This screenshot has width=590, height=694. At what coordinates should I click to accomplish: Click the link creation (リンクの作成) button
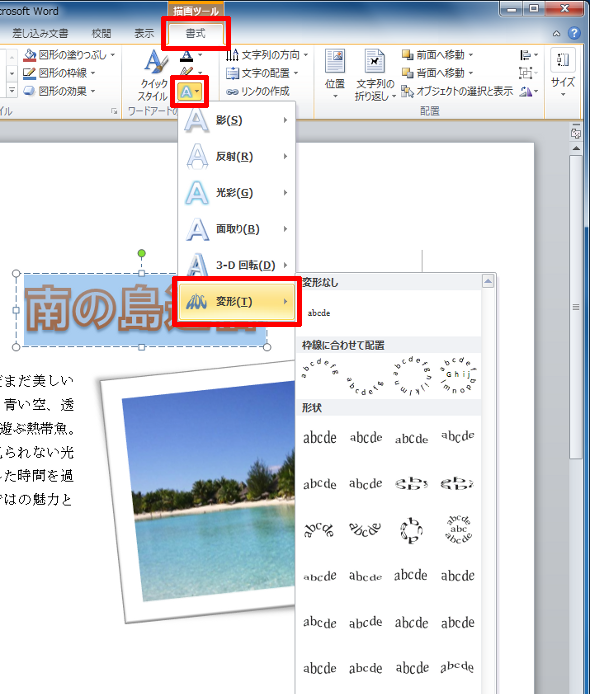[x=258, y=91]
